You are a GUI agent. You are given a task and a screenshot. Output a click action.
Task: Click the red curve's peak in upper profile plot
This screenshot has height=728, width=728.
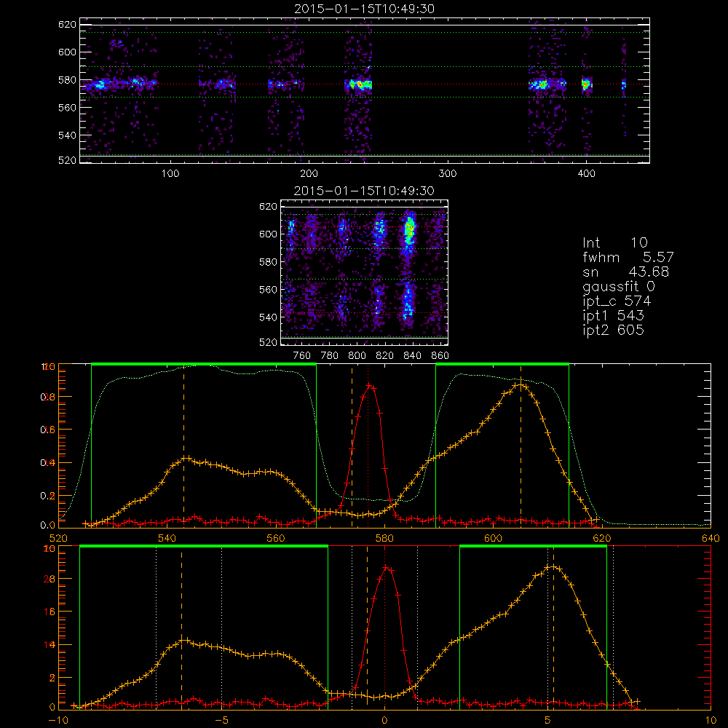(369, 385)
